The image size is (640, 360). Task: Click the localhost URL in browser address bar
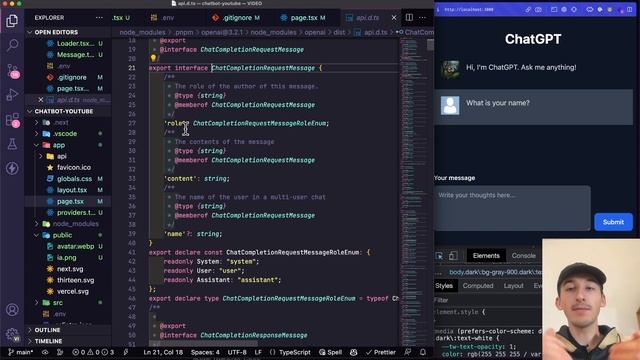(x=469, y=9)
